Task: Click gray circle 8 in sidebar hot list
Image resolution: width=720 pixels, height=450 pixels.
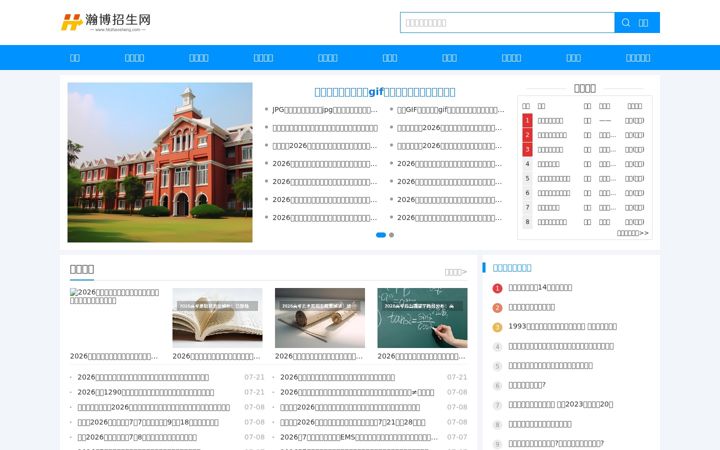Action: coord(497,425)
